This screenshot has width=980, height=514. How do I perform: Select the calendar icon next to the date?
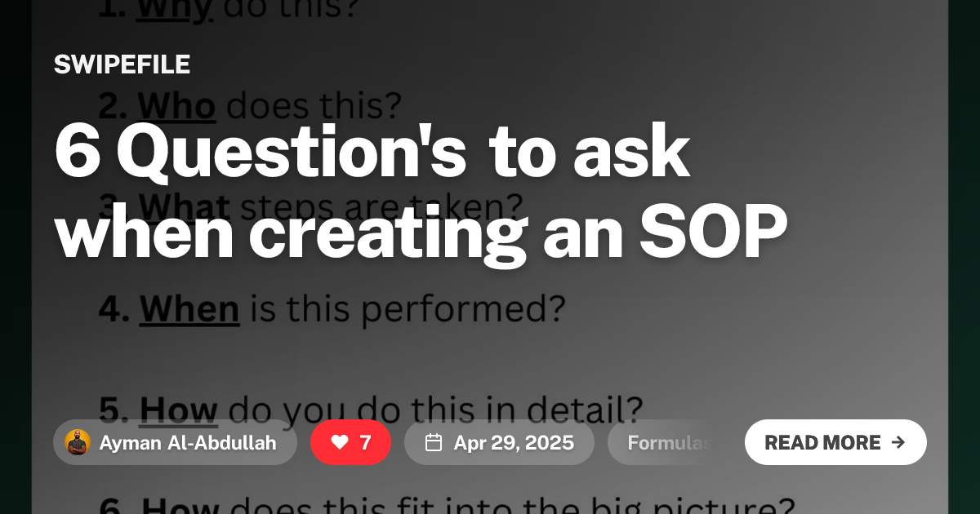pyautogui.click(x=434, y=442)
